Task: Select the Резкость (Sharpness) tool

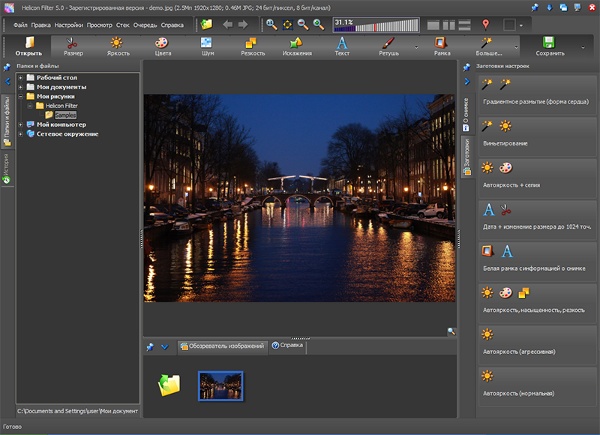Action: 252,46
